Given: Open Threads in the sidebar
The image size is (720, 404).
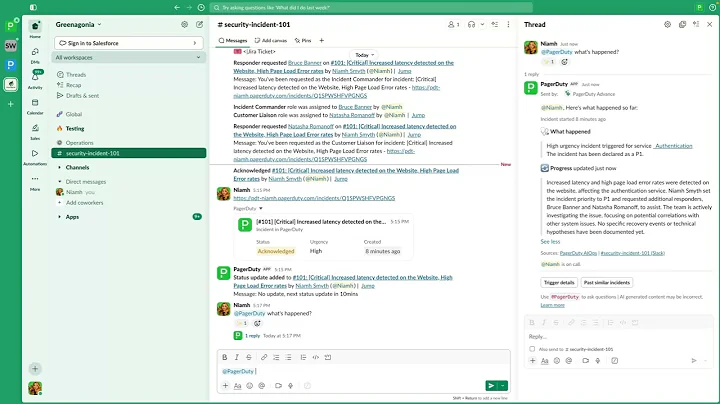Looking at the screenshot, I should pos(76,74).
